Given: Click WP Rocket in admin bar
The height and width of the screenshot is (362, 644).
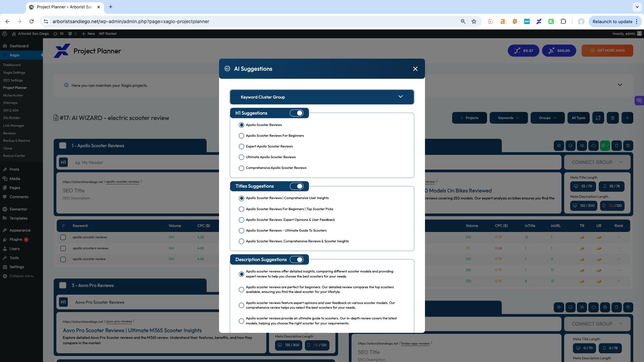Looking at the screenshot, I should point(108,34).
